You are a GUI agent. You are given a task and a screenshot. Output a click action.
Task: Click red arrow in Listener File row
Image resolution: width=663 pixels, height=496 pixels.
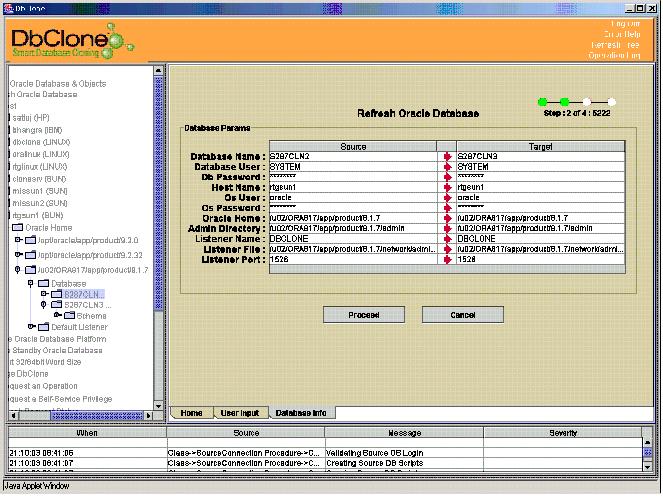(x=447, y=249)
